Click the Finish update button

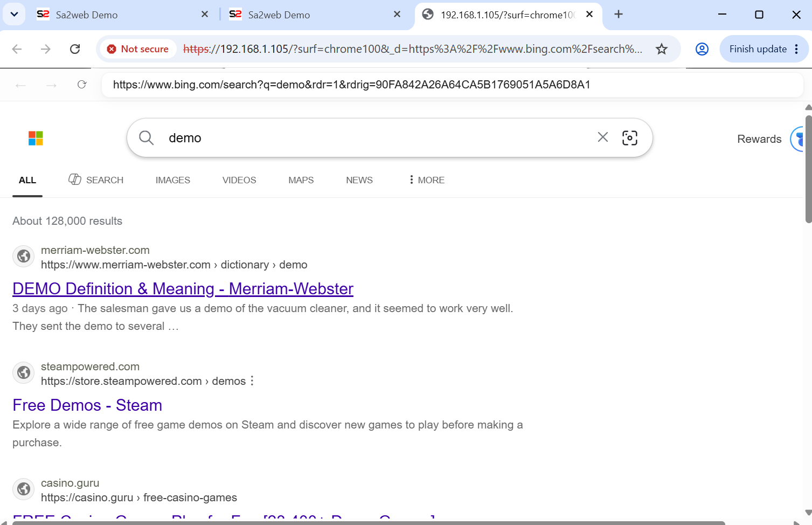click(758, 49)
